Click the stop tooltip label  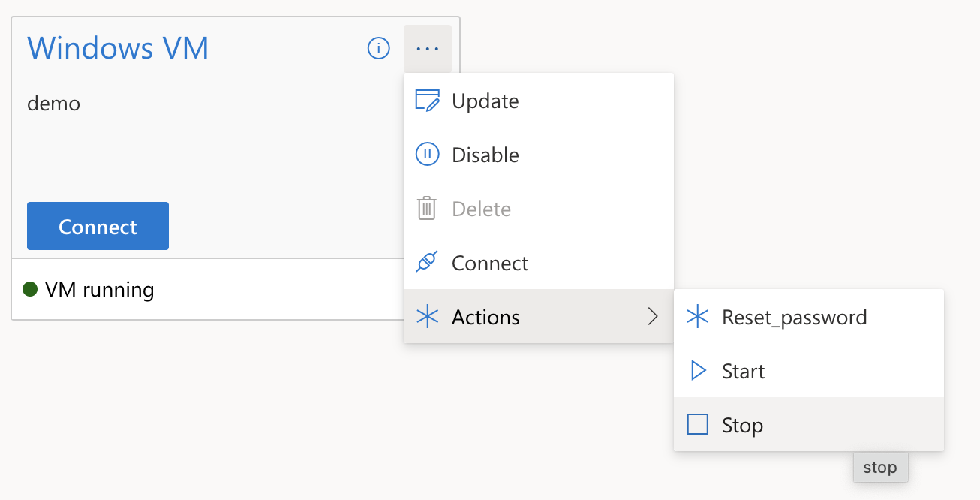pyautogui.click(x=880, y=467)
